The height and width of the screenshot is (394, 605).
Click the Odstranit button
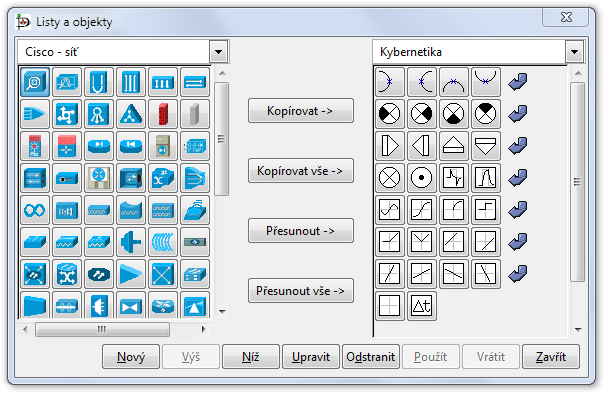(371, 357)
